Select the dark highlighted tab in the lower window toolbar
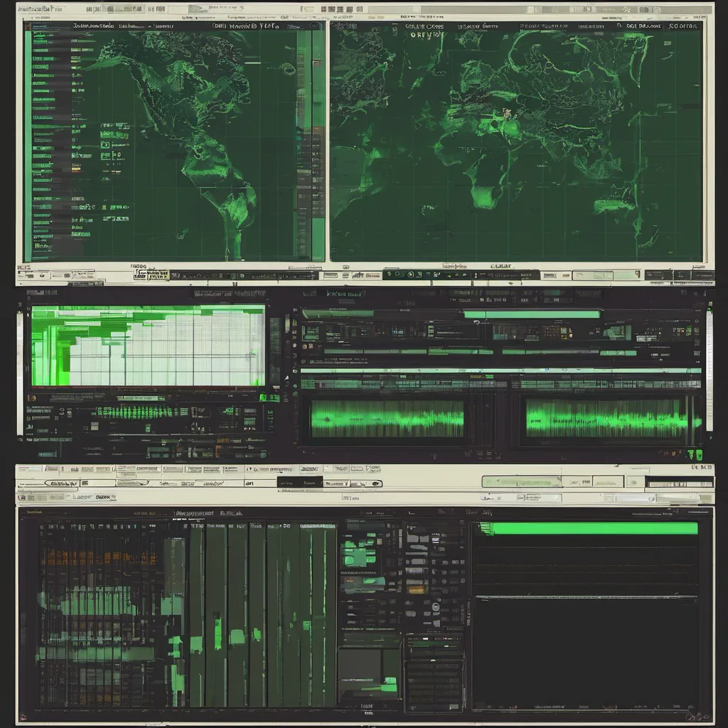The height and width of the screenshot is (728, 728). tap(299, 482)
